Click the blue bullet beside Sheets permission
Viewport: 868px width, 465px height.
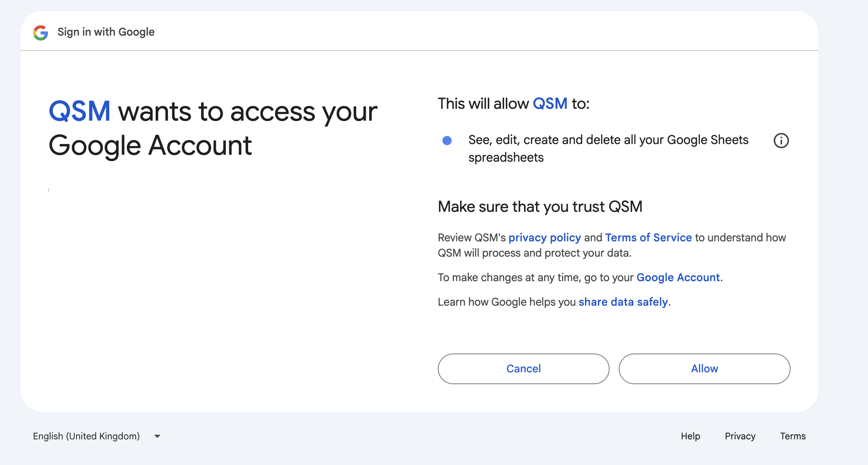coord(447,141)
